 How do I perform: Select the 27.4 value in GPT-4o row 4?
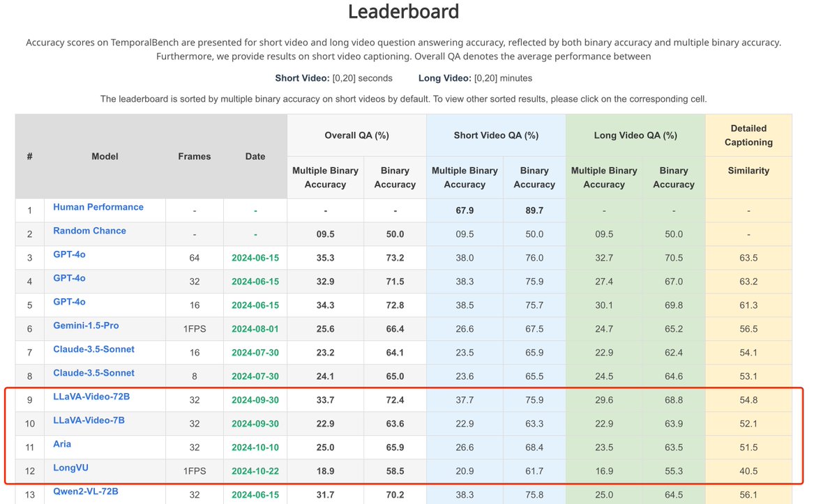pos(604,282)
